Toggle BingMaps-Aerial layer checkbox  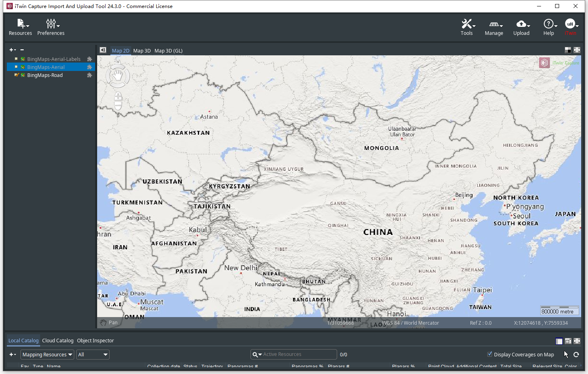click(x=16, y=67)
